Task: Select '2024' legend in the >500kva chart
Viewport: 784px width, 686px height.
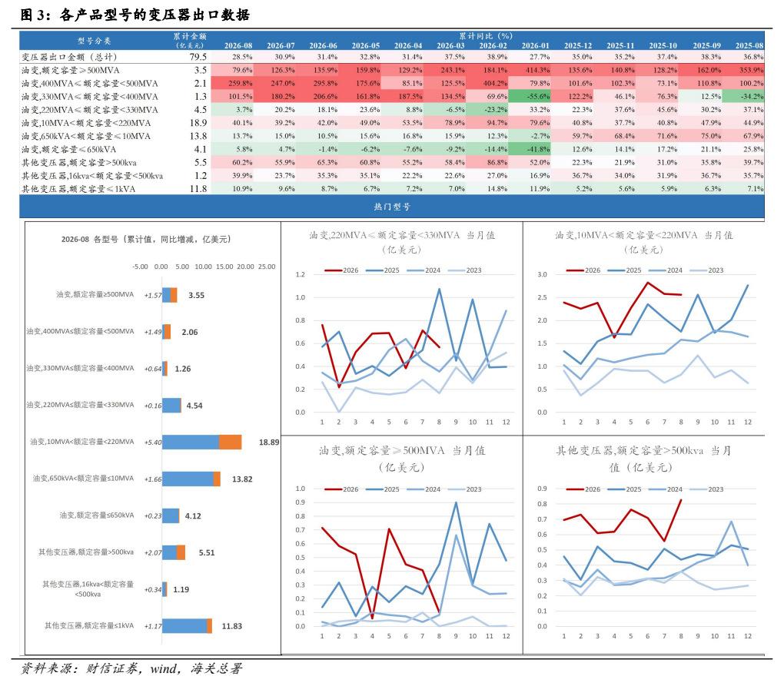Action: tap(666, 489)
